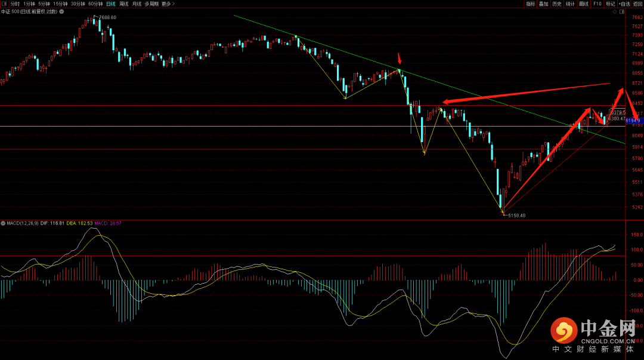Click the MACD(12,26,9) indicator label

point(23,223)
